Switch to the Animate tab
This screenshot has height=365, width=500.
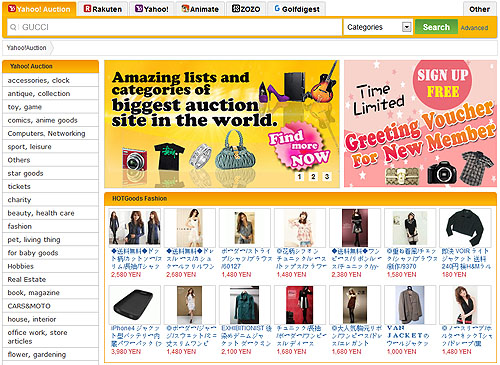(200, 9)
